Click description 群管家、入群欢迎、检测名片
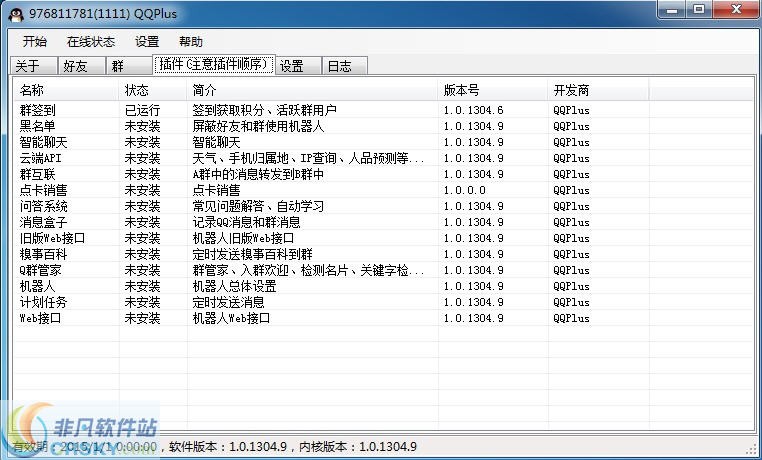Image resolution: width=762 pixels, height=460 pixels. pos(308,271)
